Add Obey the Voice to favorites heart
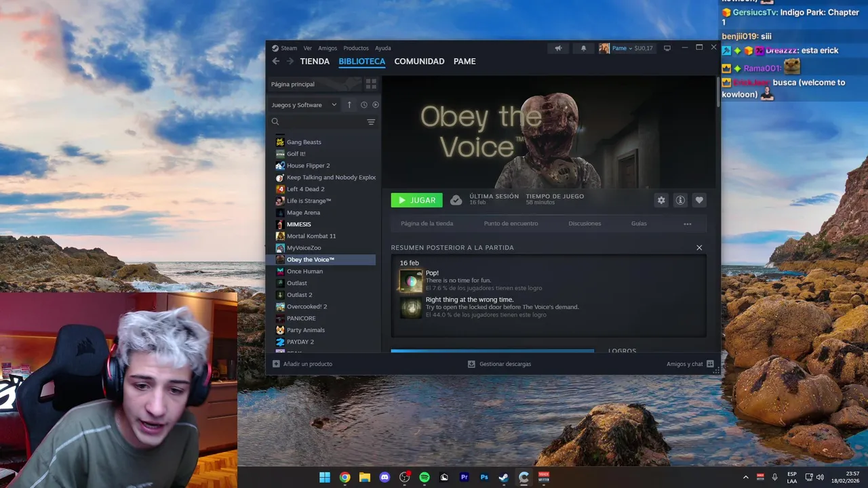 click(x=699, y=200)
